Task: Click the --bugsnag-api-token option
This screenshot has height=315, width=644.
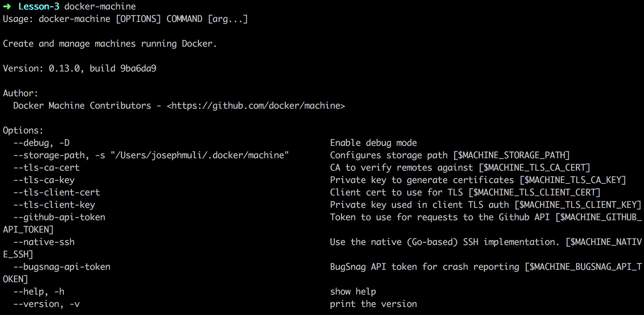Action: coord(62,267)
